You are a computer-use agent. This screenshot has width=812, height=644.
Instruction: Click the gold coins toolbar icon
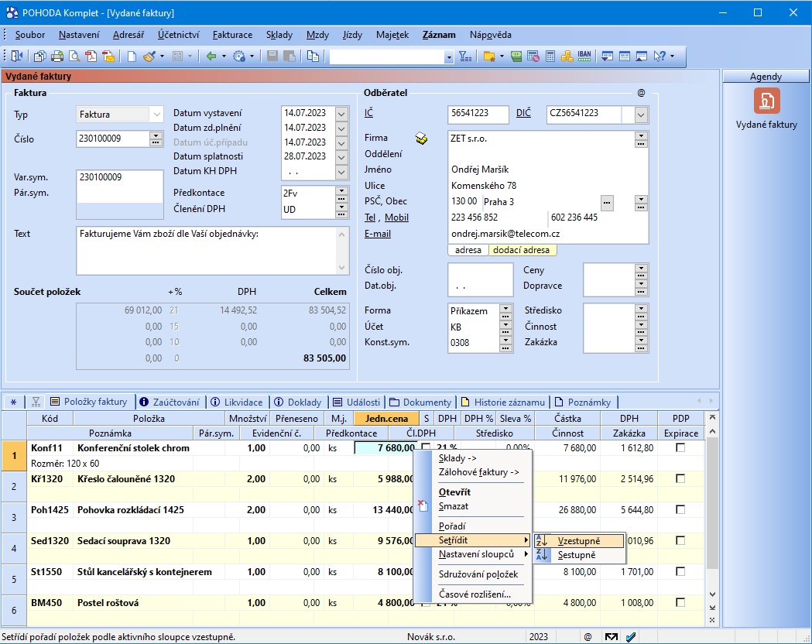[567, 56]
